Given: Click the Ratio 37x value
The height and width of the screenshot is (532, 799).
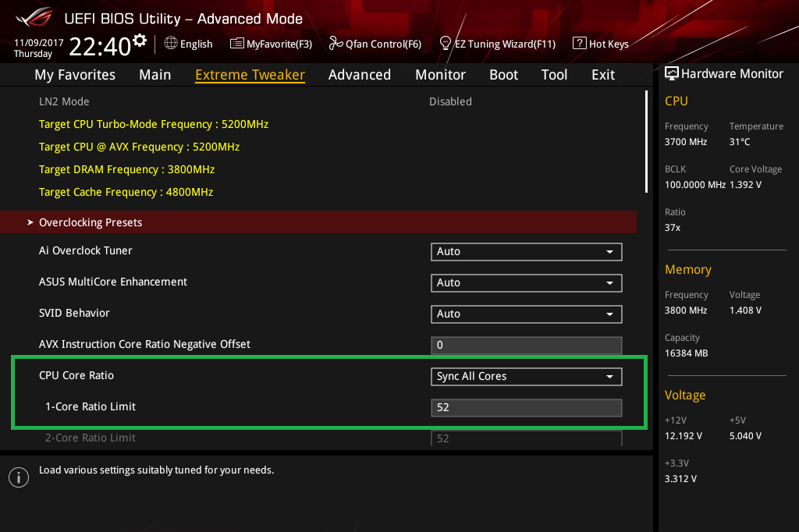Looking at the screenshot, I should (673, 228).
